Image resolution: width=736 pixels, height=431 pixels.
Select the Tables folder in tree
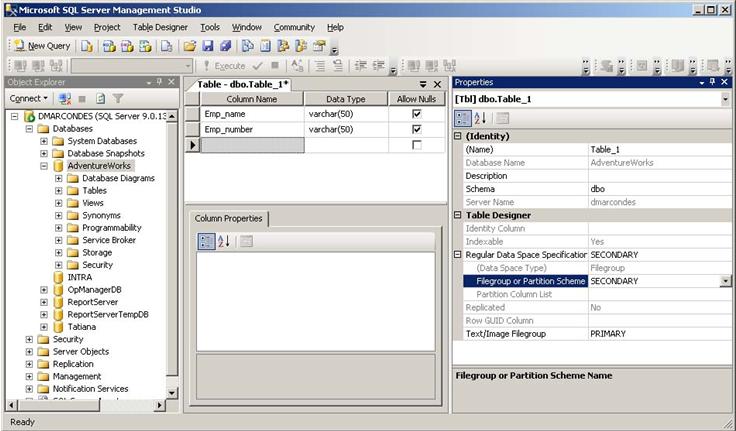pyautogui.click(x=94, y=190)
